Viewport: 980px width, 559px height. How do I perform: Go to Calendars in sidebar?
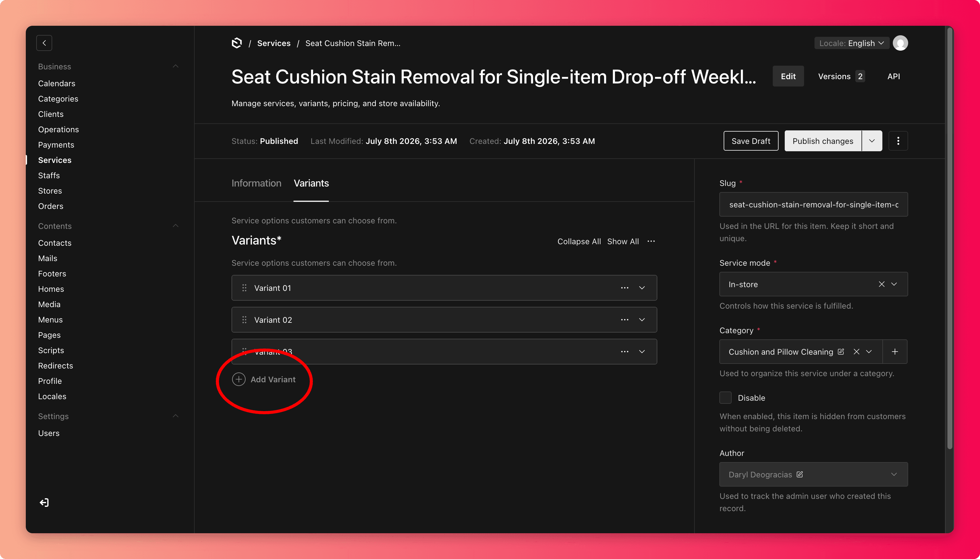(56, 83)
